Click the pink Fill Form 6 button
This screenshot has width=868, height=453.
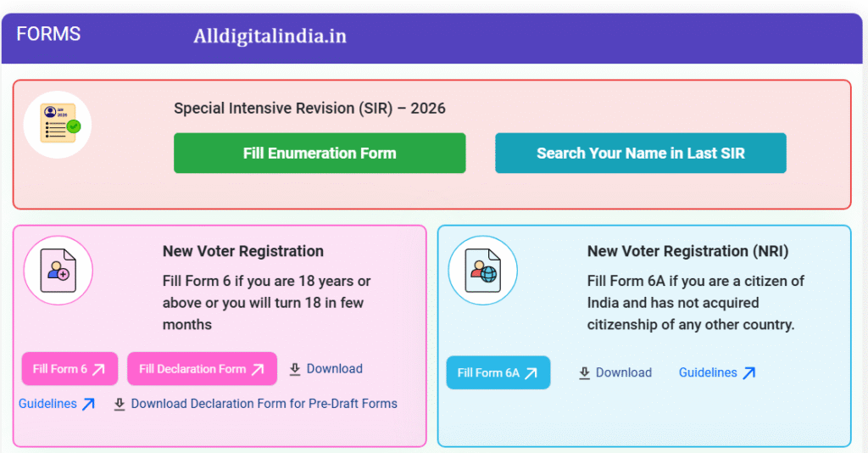pyautogui.click(x=70, y=369)
